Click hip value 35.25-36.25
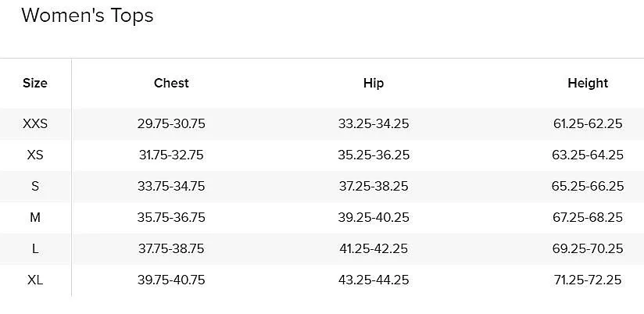 tap(374, 155)
